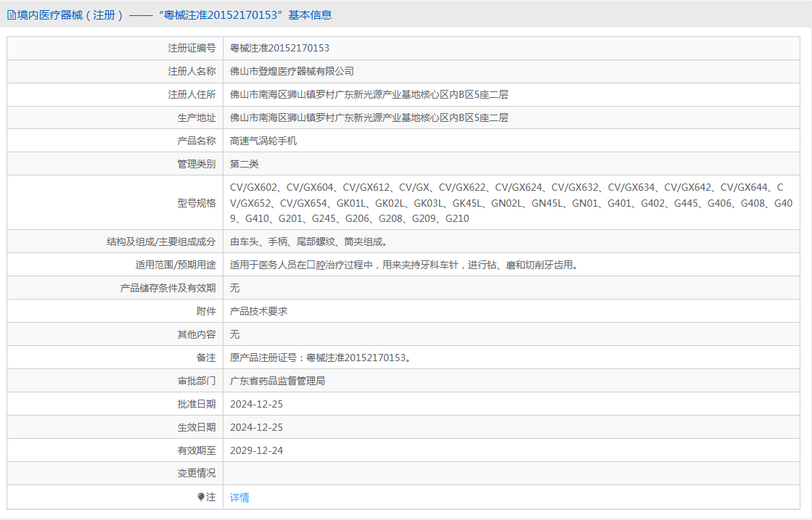
Task: Click the 生效日期 value 2024-12-25
Action: pos(256,427)
